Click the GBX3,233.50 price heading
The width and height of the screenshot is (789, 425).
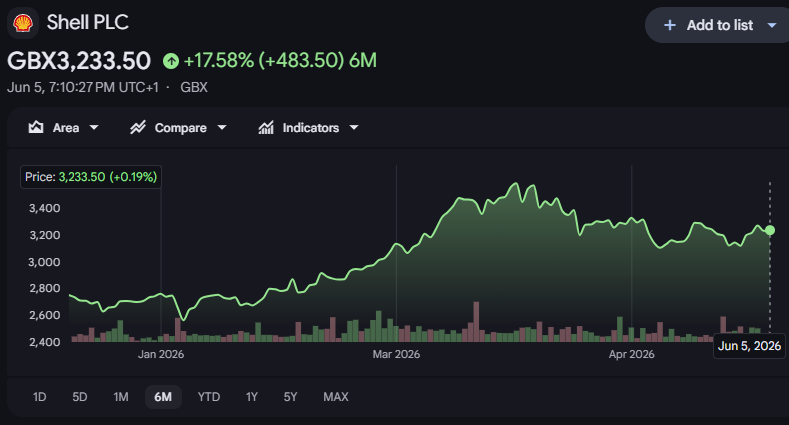(x=79, y=61)
